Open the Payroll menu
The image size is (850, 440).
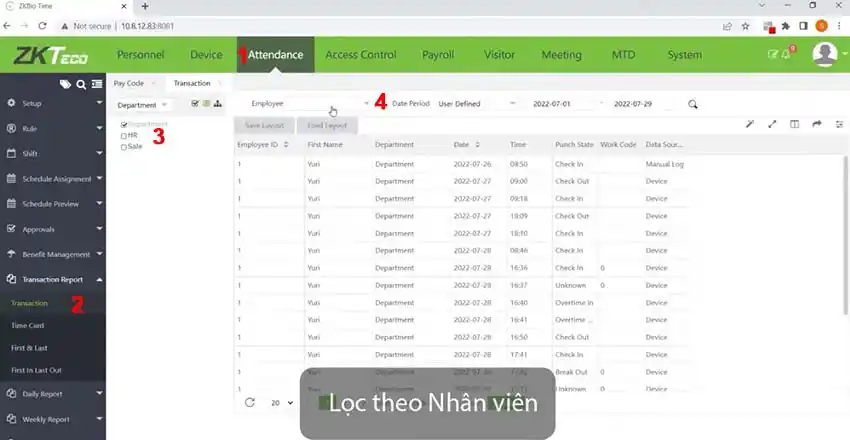point(438,55)
